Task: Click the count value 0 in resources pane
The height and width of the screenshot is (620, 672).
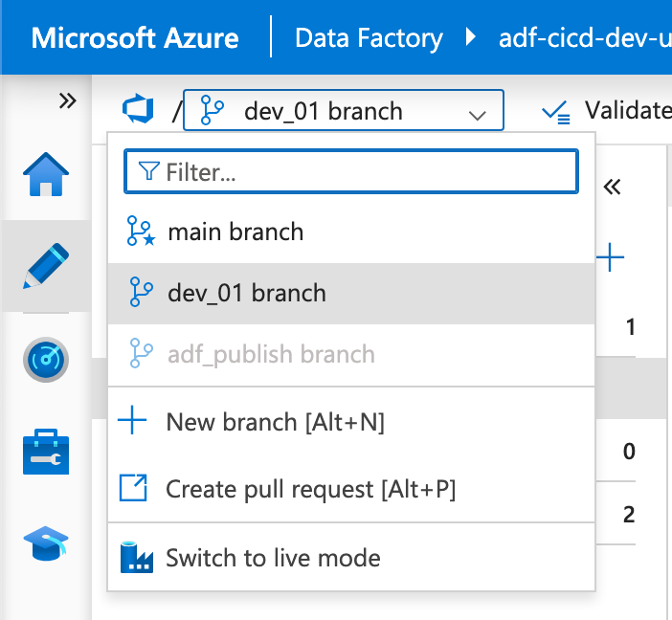Action: click(x=629, y=451)
